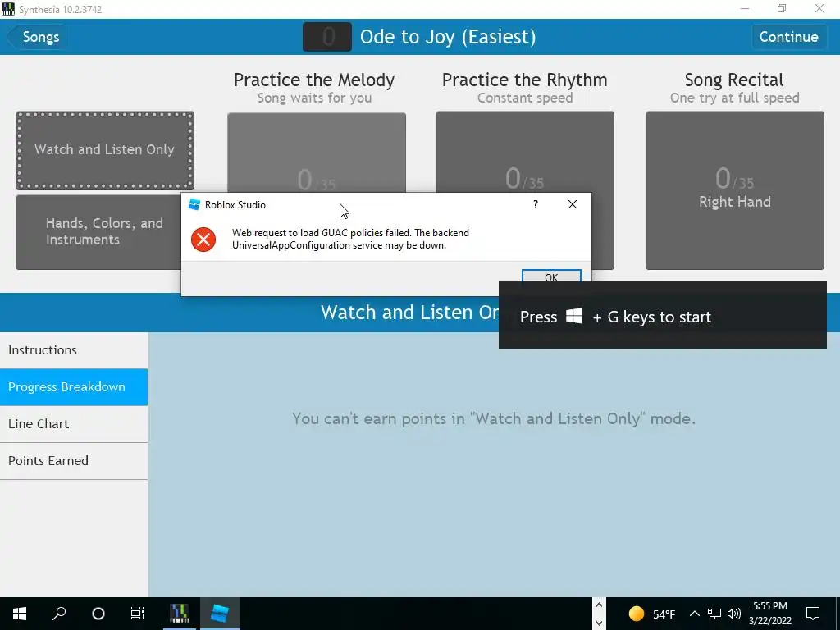
Task: Open the Points Earned tab
Action: pos(74,461)
